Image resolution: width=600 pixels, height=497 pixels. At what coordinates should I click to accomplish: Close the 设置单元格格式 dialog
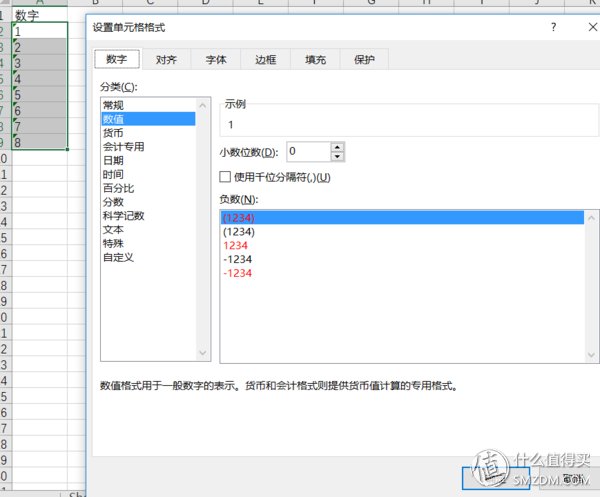click(593, 27)
